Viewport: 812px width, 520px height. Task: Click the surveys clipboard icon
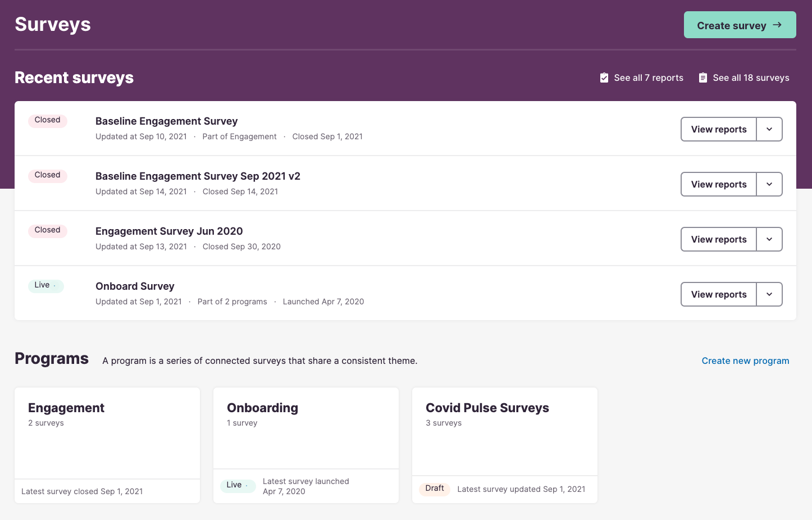703,77
